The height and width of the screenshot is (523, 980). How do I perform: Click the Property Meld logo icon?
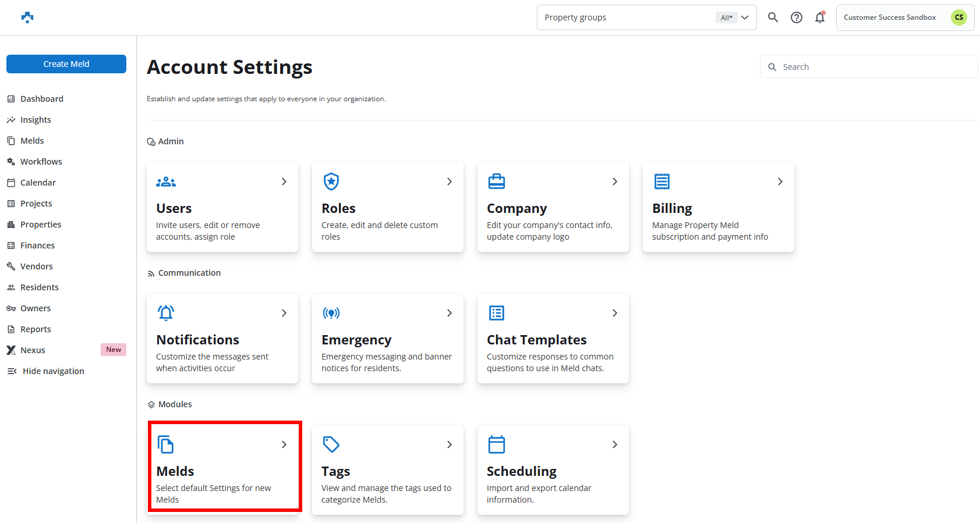point(27,17)
